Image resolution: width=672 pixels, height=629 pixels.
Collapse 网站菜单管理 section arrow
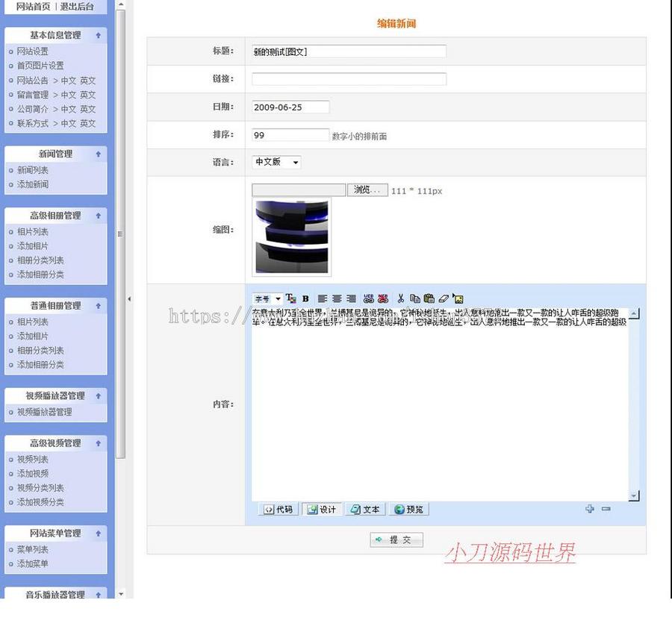click(99, 533)
